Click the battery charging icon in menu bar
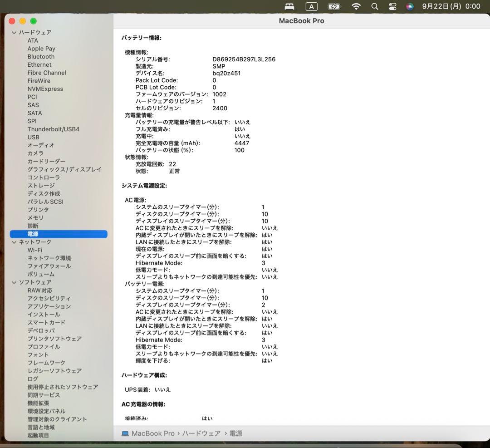Viewport: 490px width, 448px height. tap(334, 6)
